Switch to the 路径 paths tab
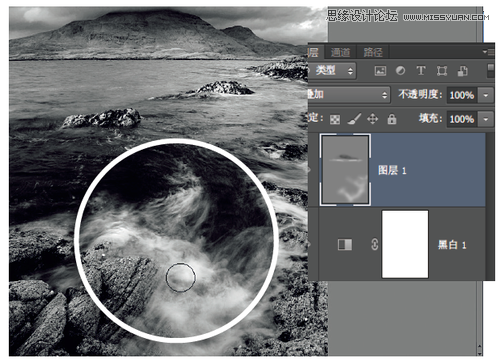This screenshot has height=362, width=500. click(373, 52)
